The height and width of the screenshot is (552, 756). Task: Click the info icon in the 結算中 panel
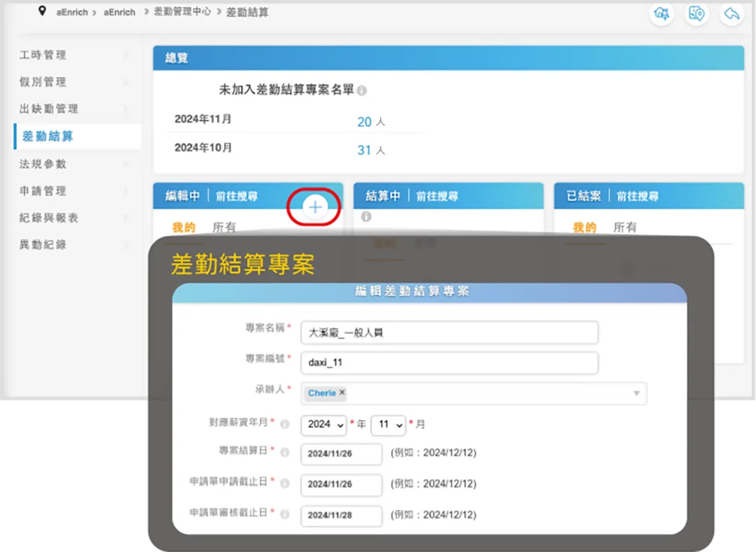(x=365, y=216)
